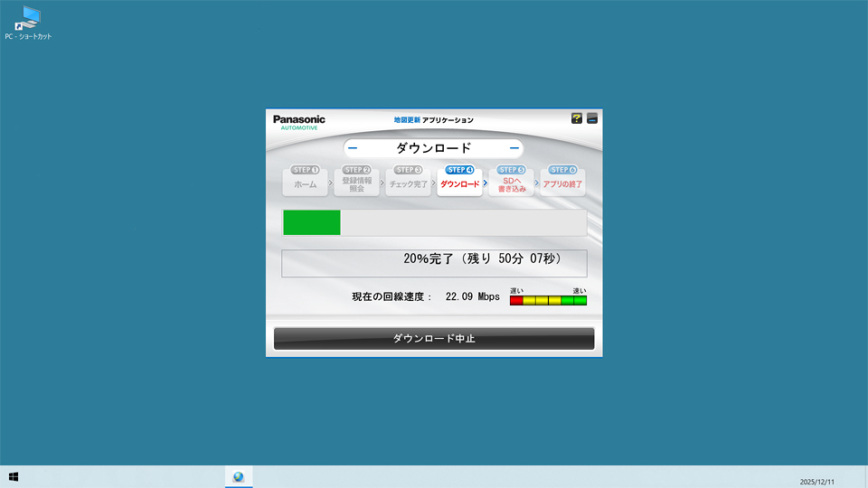Select the STEP 4 ダウンロード tab
The width and height of the screenshot is (868, 488).
point(459,181)
